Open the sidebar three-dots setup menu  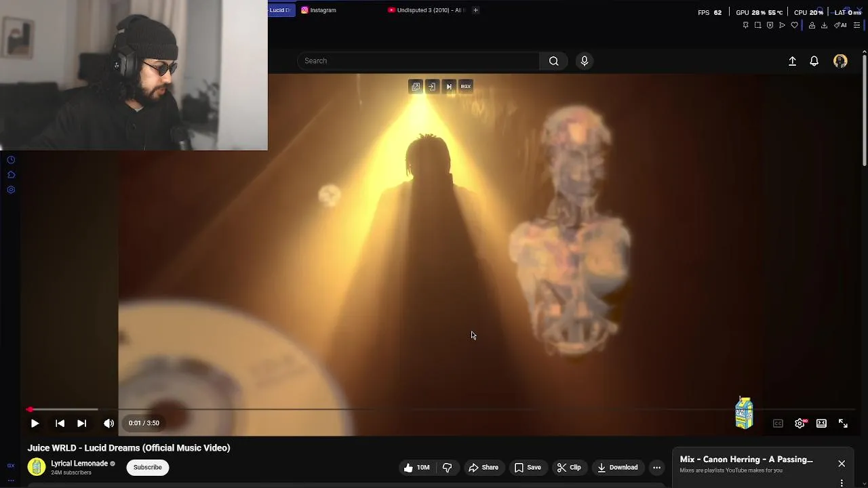click(11, 481)
